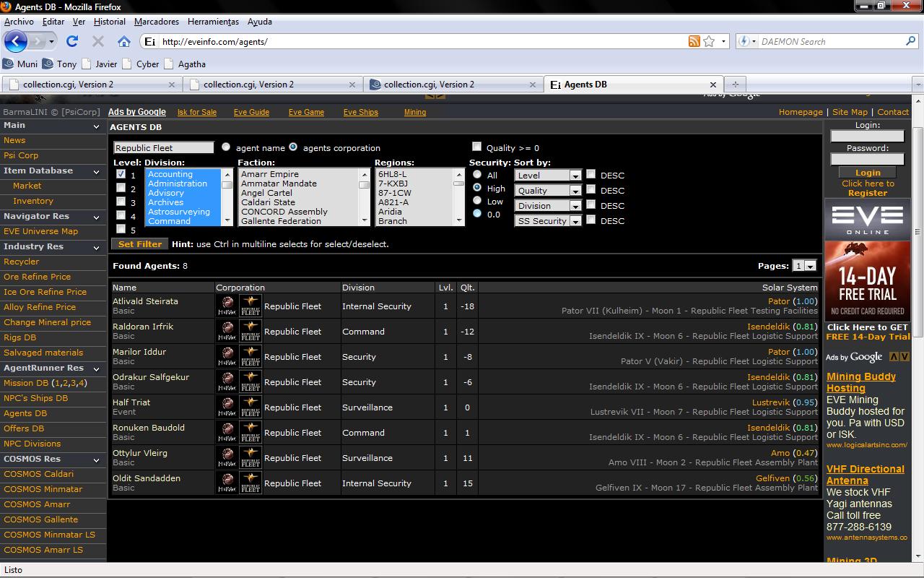Open the Marcadores menu

157,22
